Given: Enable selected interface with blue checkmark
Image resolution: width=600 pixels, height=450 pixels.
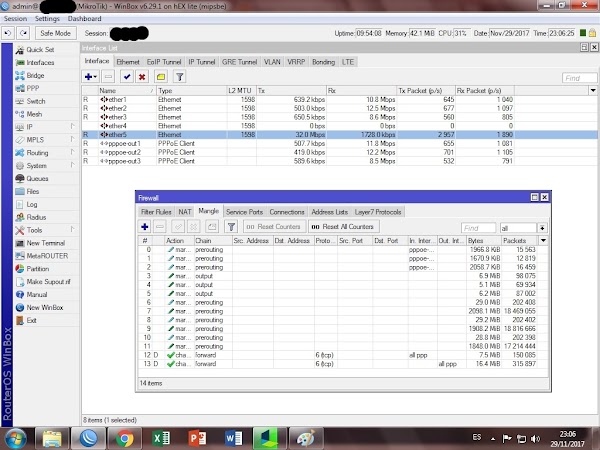Looking at the screenshot, I should coord(127,77).
